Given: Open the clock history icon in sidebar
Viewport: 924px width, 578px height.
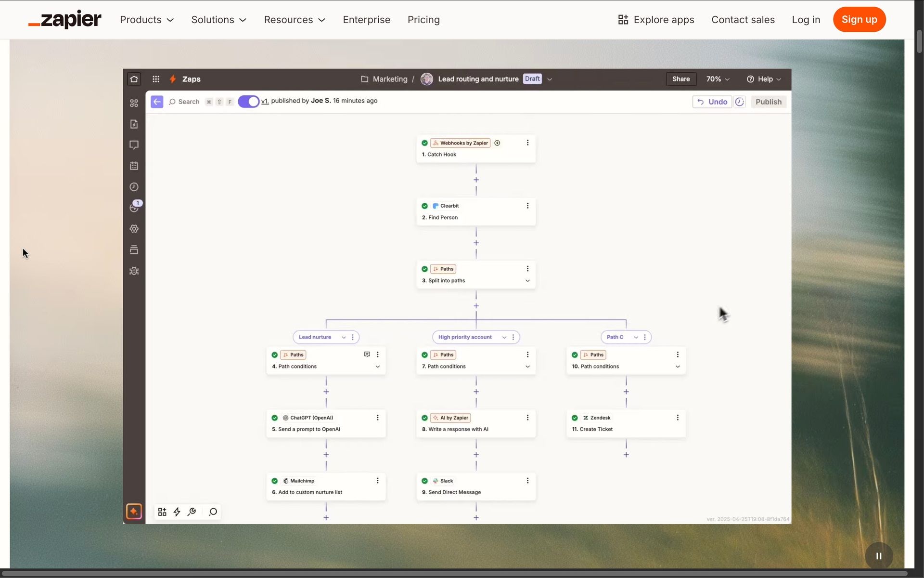Looking at the screenshot, I should point(134,187).
